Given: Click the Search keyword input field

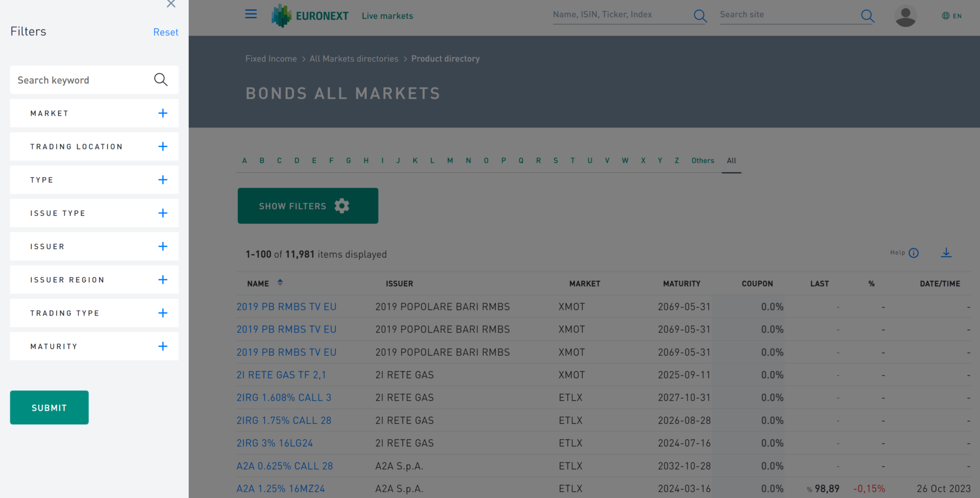Looking at the screenshot, I should coord(80,80).
